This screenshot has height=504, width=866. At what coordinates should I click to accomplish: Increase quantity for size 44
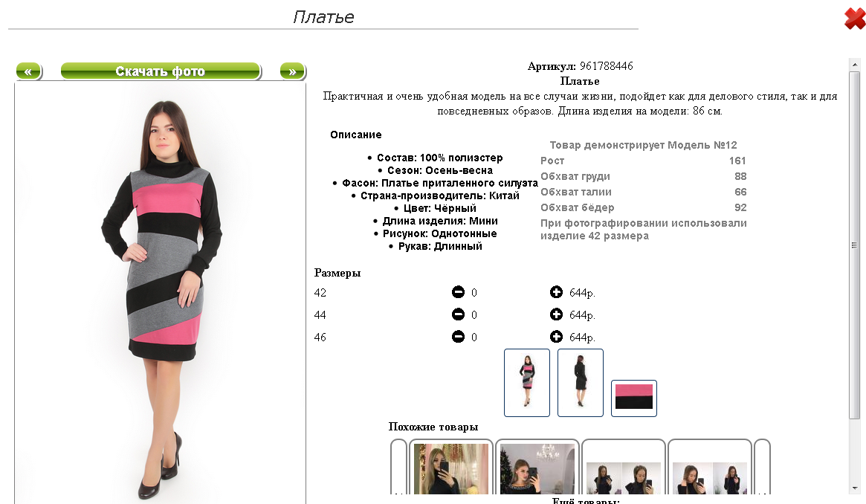coord(556,314)
